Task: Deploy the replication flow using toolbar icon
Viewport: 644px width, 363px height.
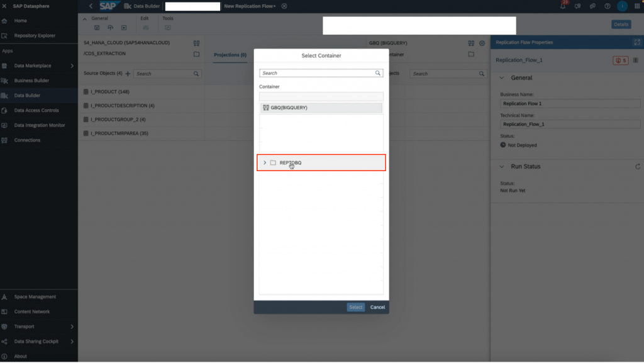Action: (x=111, y=28)
